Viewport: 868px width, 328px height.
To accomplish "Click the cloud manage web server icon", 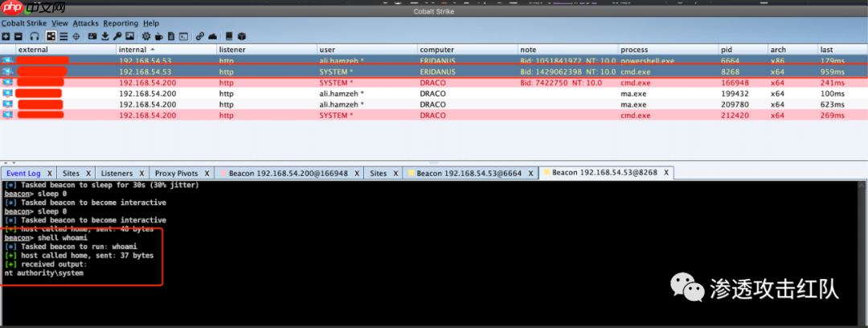I will pos(212,36).
